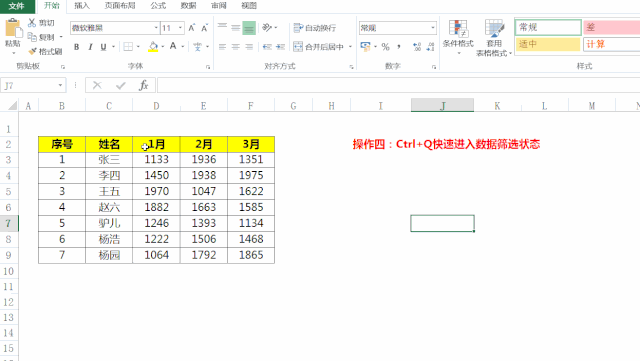Click the cancel X in formula bar
Screen dimensions: 640x361
click(97, 85)
